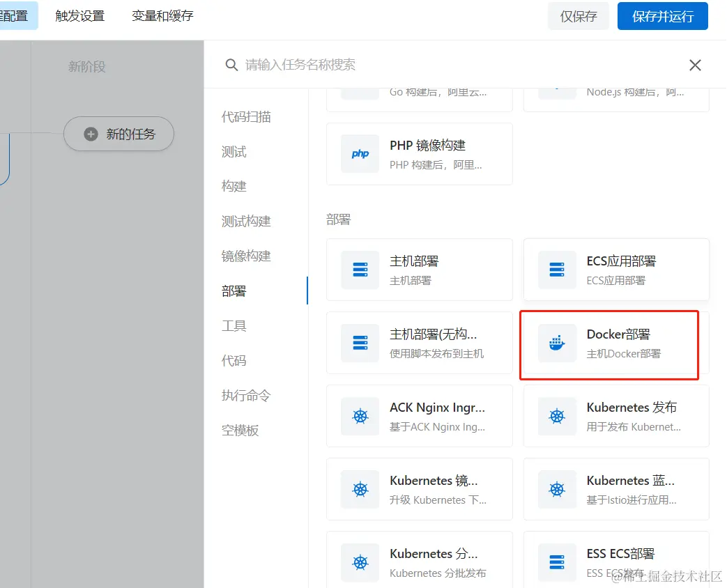Select 空模板 category

tap(240, 431)
